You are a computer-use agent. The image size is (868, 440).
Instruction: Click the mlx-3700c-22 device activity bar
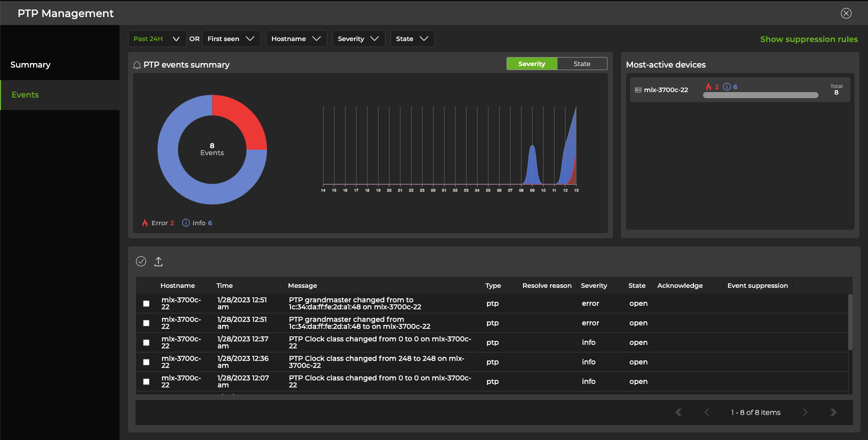coord(760,95)
